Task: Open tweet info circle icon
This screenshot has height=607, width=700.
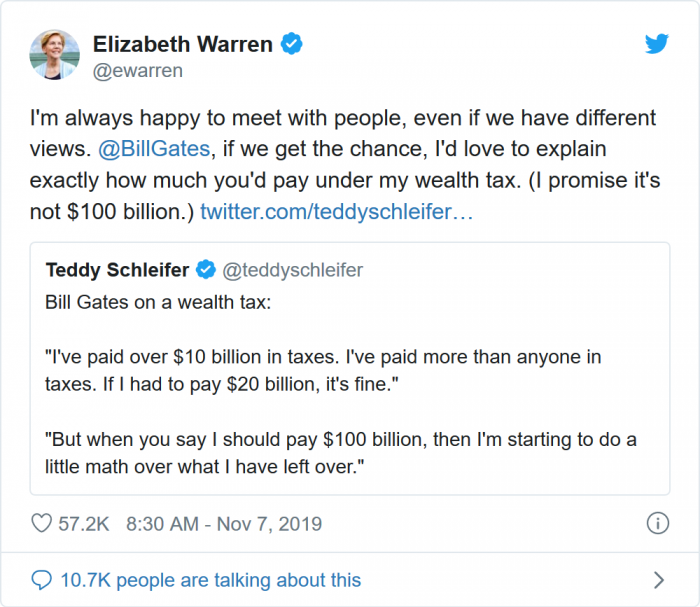Action: 657,523
